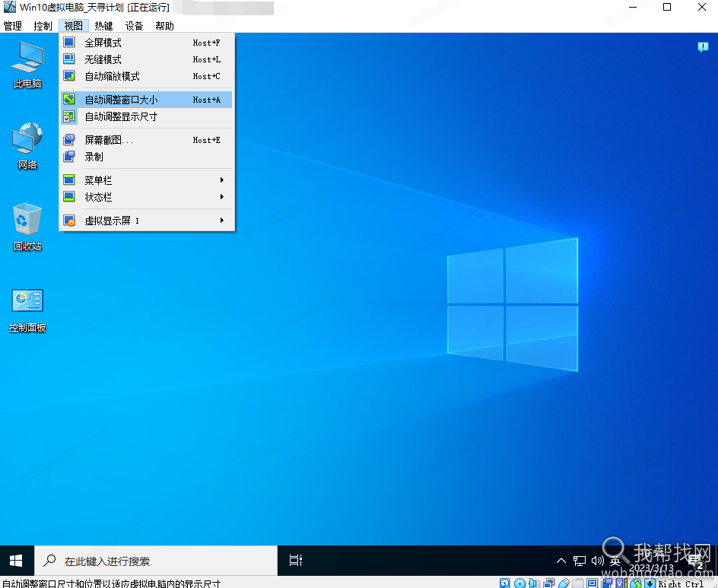The width and height of the screenshot is (718, 588).
Task: Open the VirtualBox notification bubble icon
Action: pos(703,46)
